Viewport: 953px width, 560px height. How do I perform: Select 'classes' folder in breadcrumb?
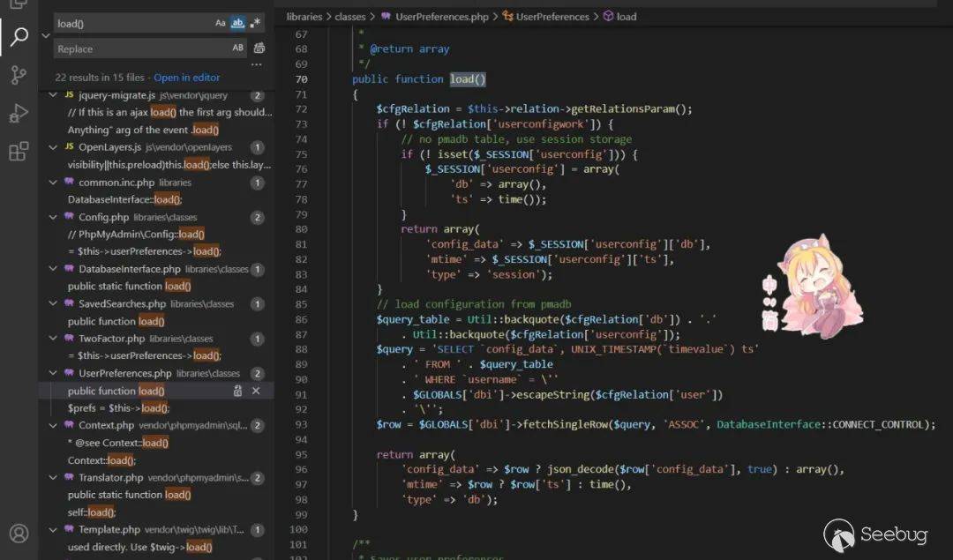tap(350, 17)
